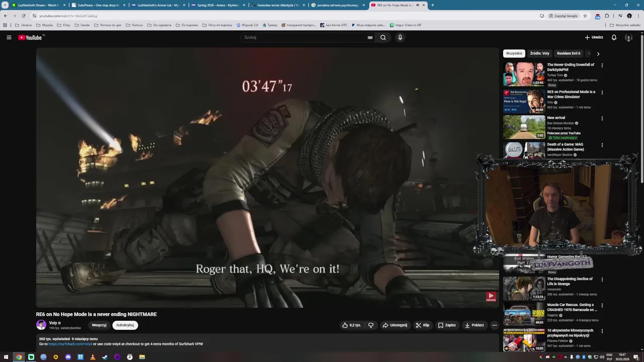This screenshot has height=362, width=644.
Task: Click the YouTube Szukaj search field
Action: pyautogui.click(x=304, y=37)
